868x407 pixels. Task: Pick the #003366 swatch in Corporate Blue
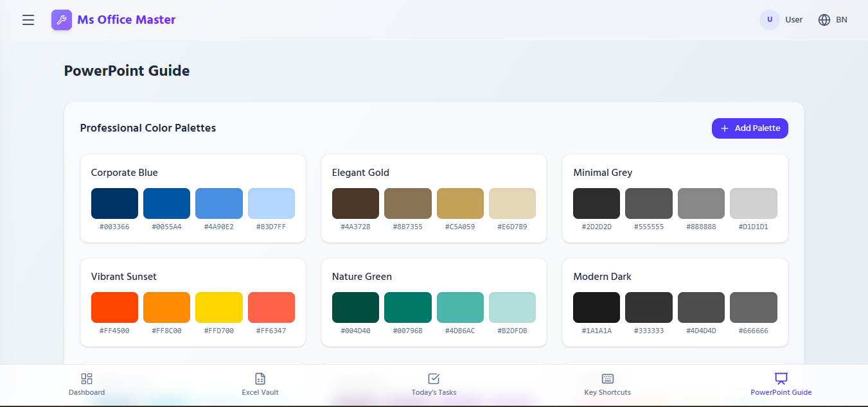click(114, 203)
